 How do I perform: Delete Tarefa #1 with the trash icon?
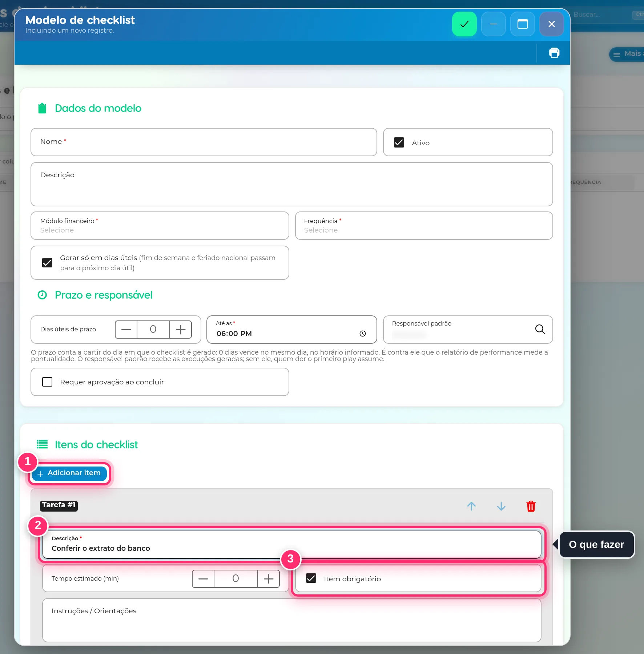point(531,506)
